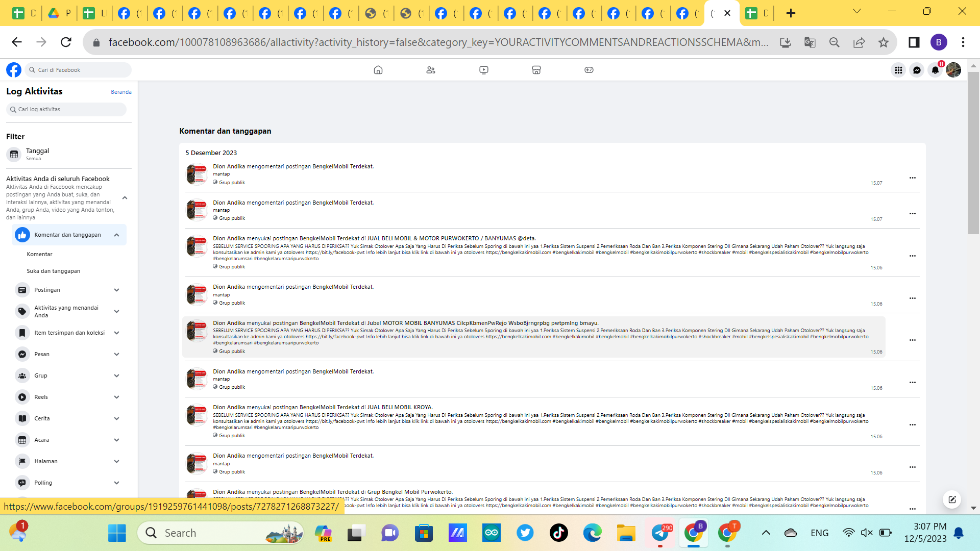Open options for Jubel MOTOR MOBIL BANYUMAS entry

pyautogui.click(x=913, y=340)
